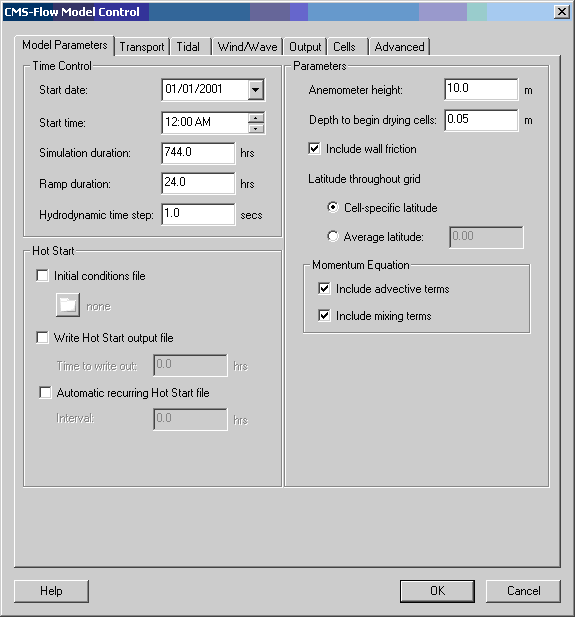
Task: Enable Initial conditions file checkbox
Action: [x=42, y=275]
